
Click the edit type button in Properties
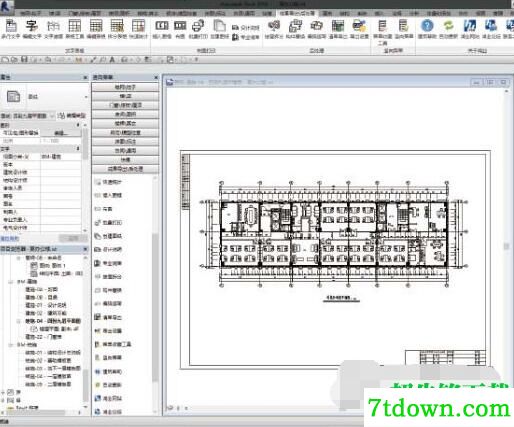[x=72, y=116]
